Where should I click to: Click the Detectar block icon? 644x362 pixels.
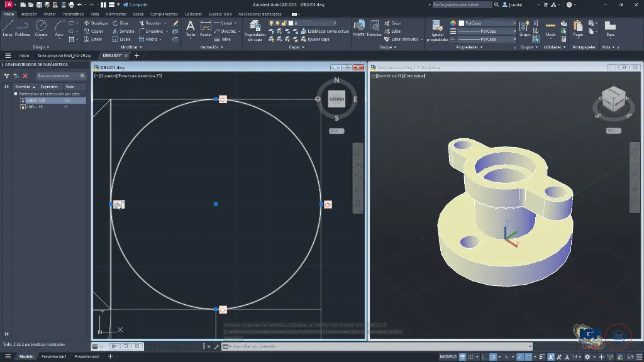(374, 28)
